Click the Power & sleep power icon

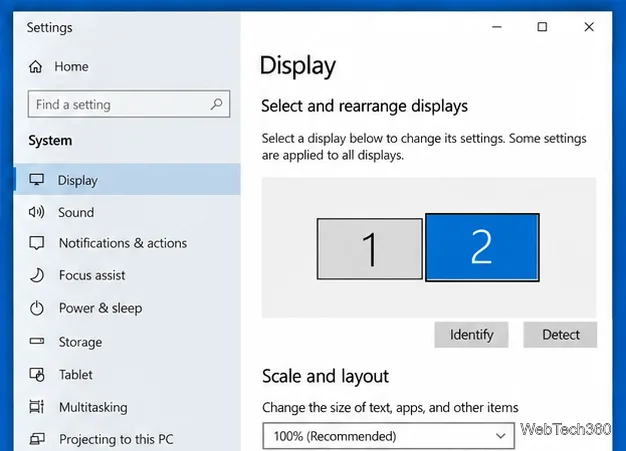[37, 308]
